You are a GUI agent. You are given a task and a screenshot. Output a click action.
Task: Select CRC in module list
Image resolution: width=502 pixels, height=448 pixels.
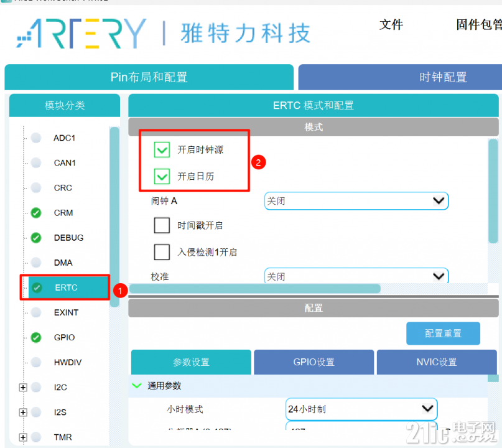[63, 188]
